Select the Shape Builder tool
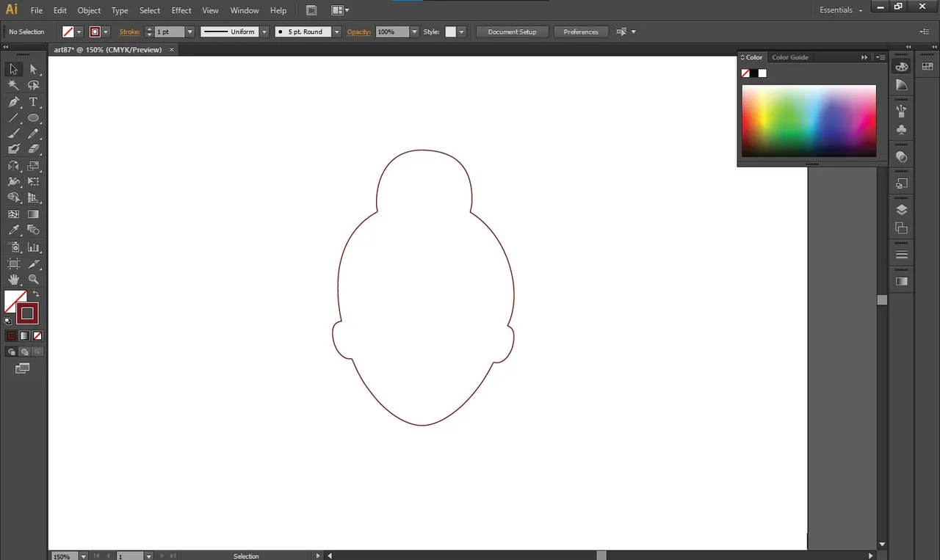Viewport: 940px width, 560px height. point(13,197)
